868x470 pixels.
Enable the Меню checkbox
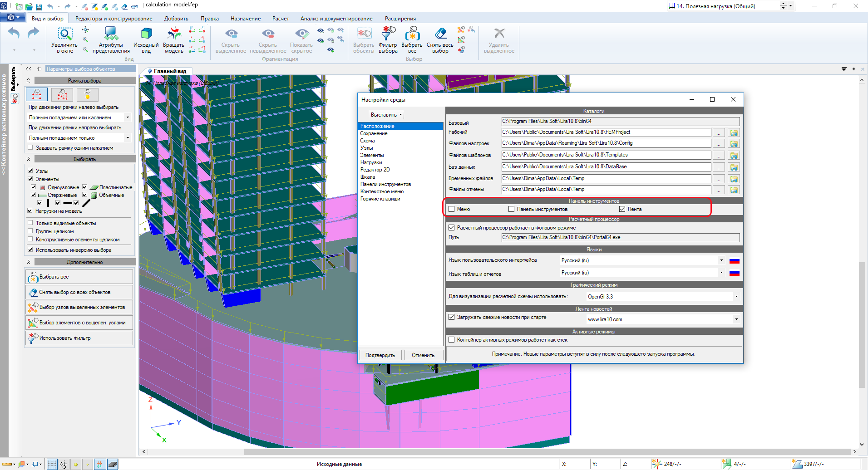(x=452, y=209)
